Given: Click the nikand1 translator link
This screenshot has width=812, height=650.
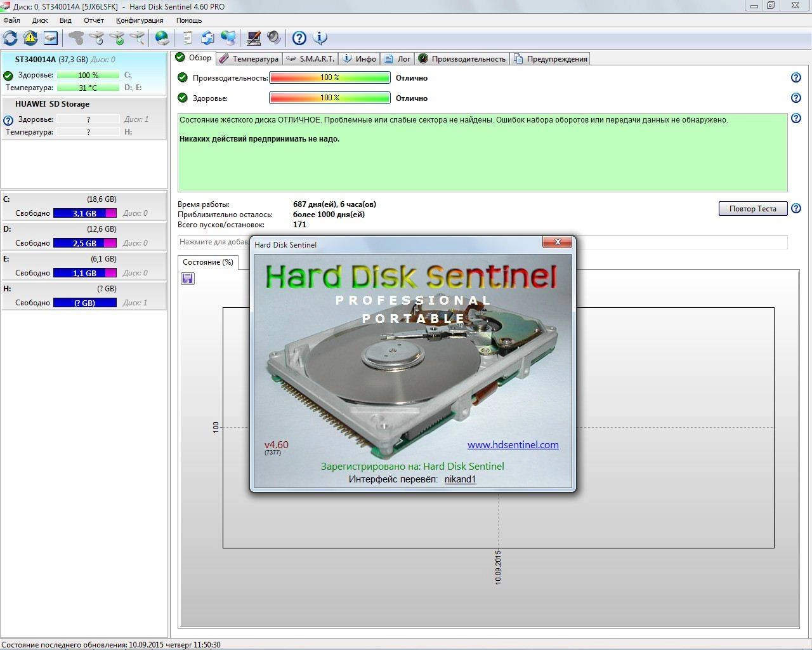Looking at the screenshot, I should (460, 479).
